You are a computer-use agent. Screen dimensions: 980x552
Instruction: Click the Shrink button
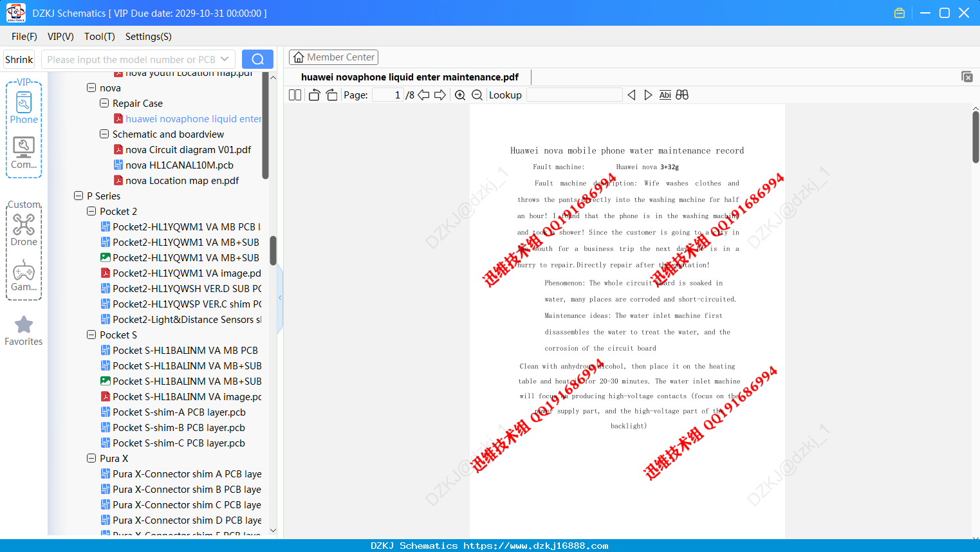pos(19,59)
